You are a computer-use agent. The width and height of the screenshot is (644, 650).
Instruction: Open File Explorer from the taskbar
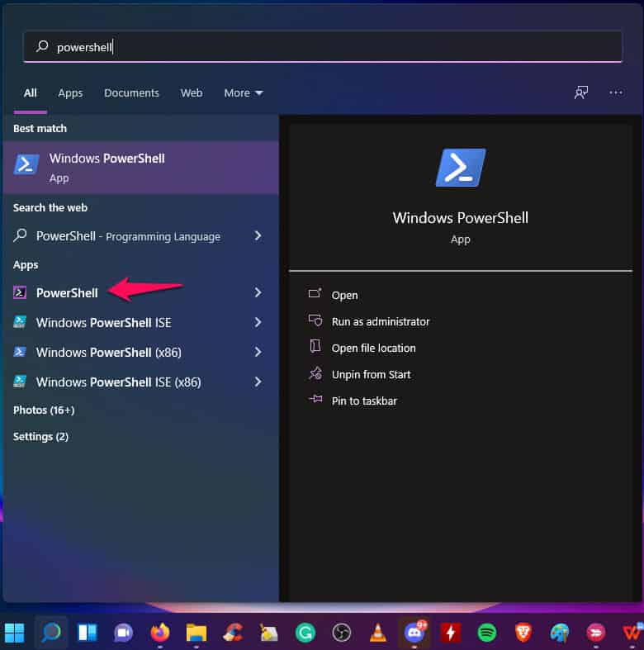coord(196,633)
